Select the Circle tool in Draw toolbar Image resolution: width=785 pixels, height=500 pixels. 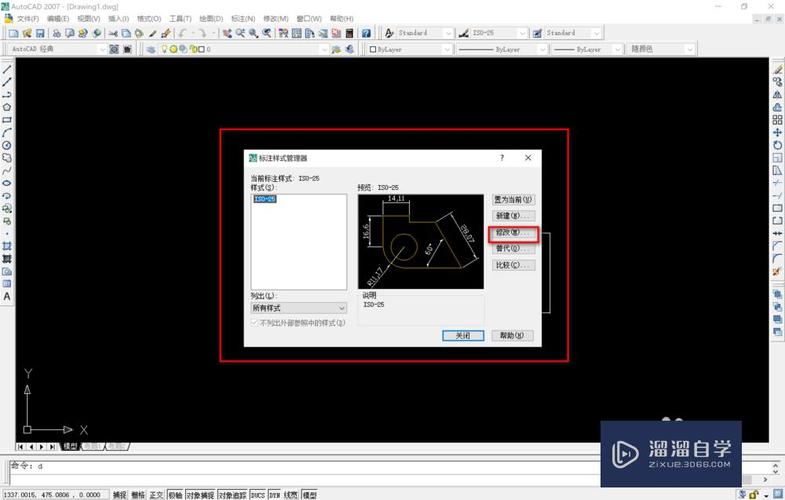click(7, 145)
